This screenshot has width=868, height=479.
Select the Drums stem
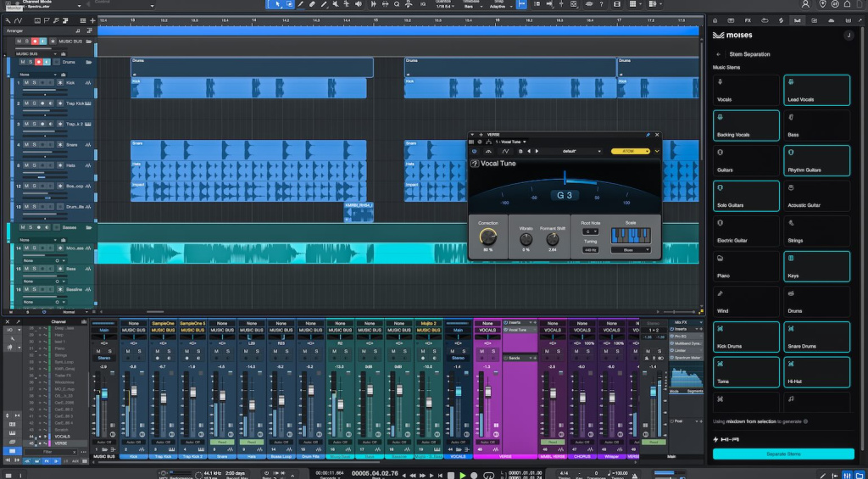tap(816, 301)
